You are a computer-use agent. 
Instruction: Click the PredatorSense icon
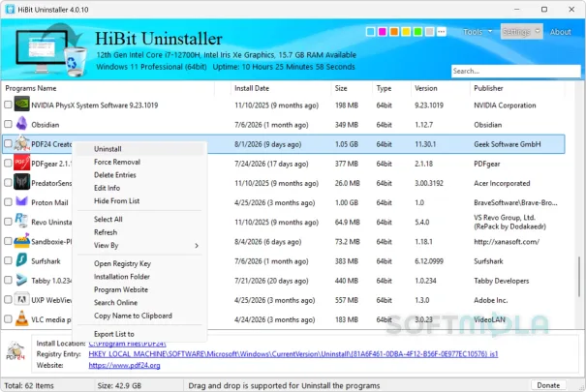coord(21,182)
